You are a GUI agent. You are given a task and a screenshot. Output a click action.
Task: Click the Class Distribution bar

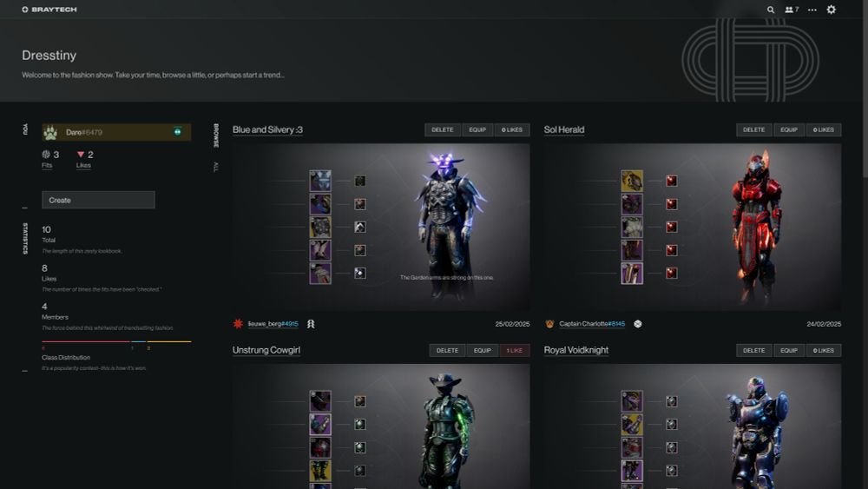click(116, 341)
